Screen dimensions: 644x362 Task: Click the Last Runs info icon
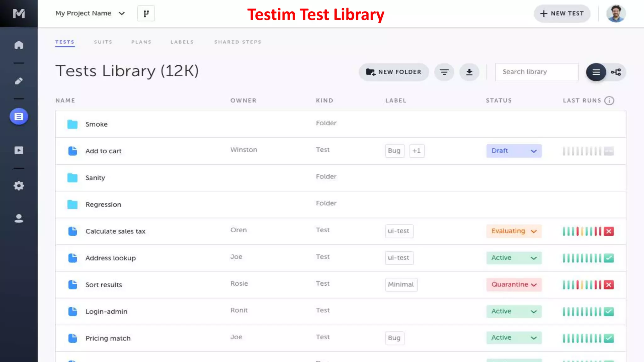[x=609, y=101]
